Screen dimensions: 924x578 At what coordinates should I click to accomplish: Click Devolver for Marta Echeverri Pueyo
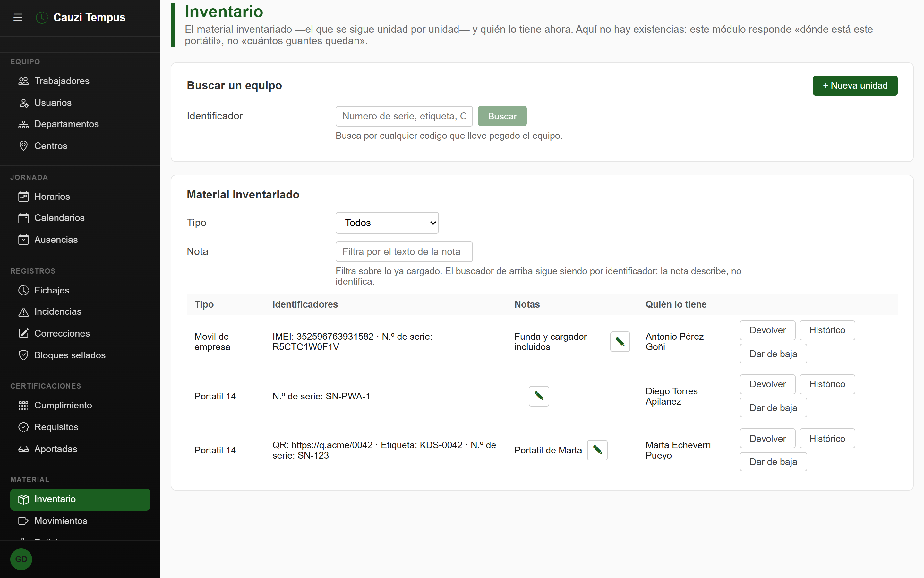(767, 438)
